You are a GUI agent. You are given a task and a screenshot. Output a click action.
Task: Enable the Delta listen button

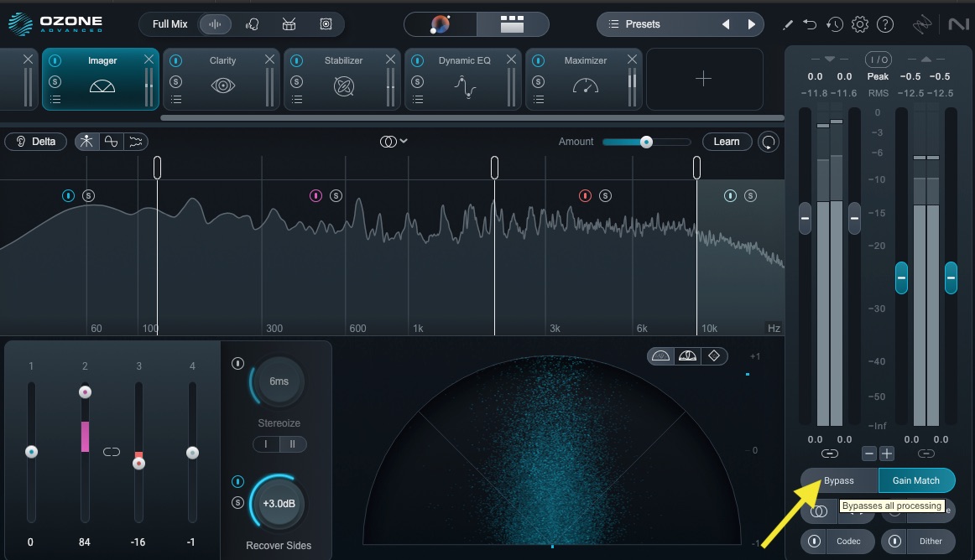[x=36, y=142]
